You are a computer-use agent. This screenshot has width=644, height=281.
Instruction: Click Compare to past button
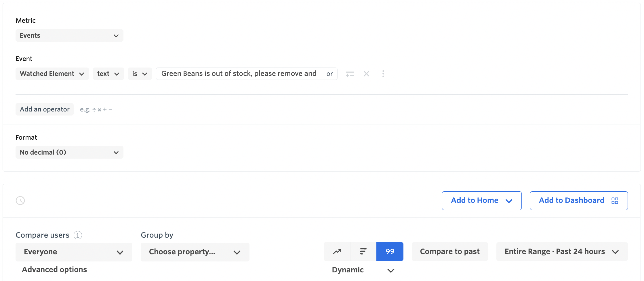click(449, 252)
